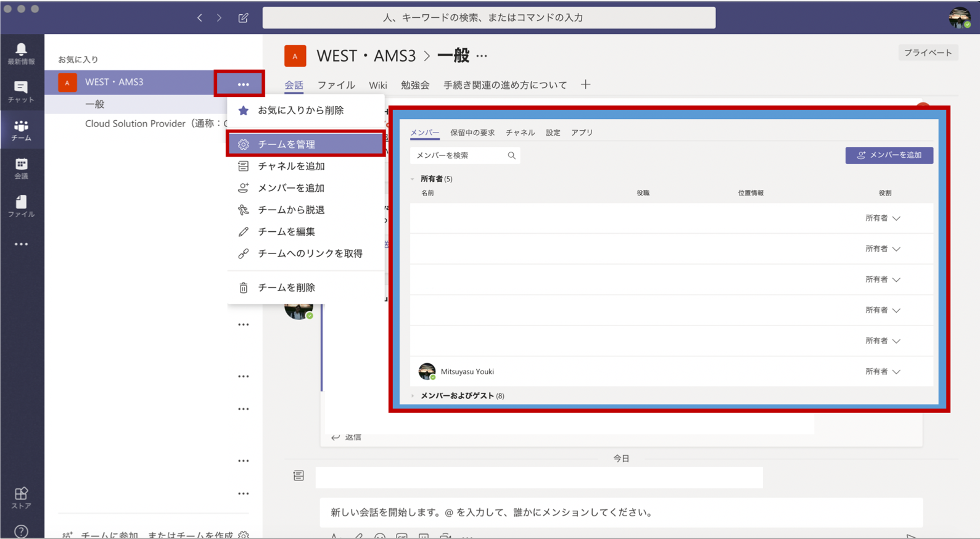The height and width of the screenshot is (539, 980).
Task: Click the top search and command bar
Action: tap(489, 18)
